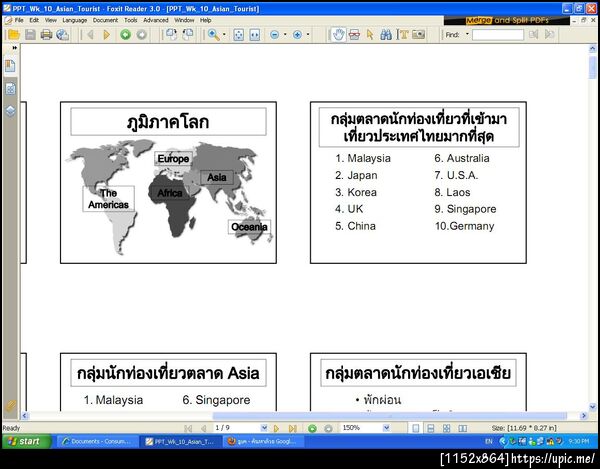Open dropdown beside Zoom In icon

click(x=308, y=35)
